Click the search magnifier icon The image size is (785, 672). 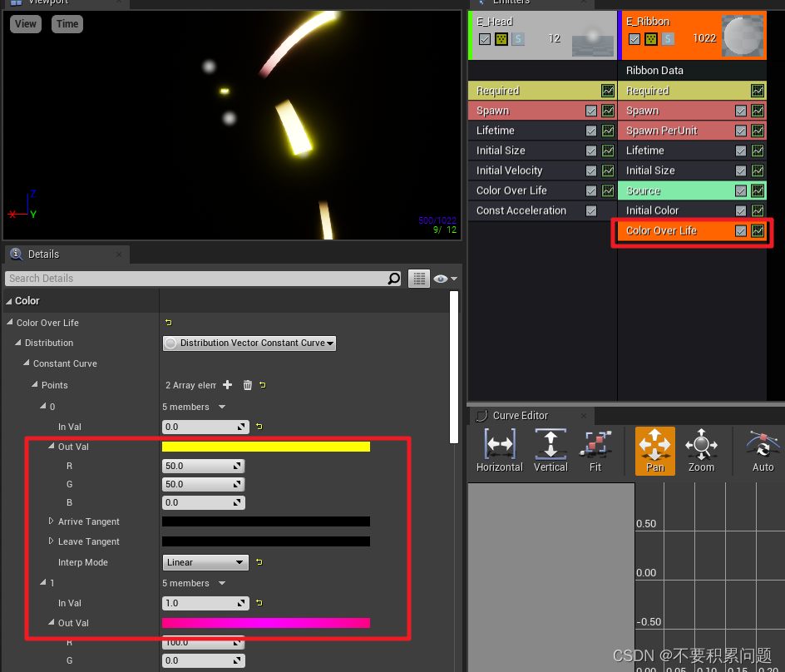coord(394,279)
